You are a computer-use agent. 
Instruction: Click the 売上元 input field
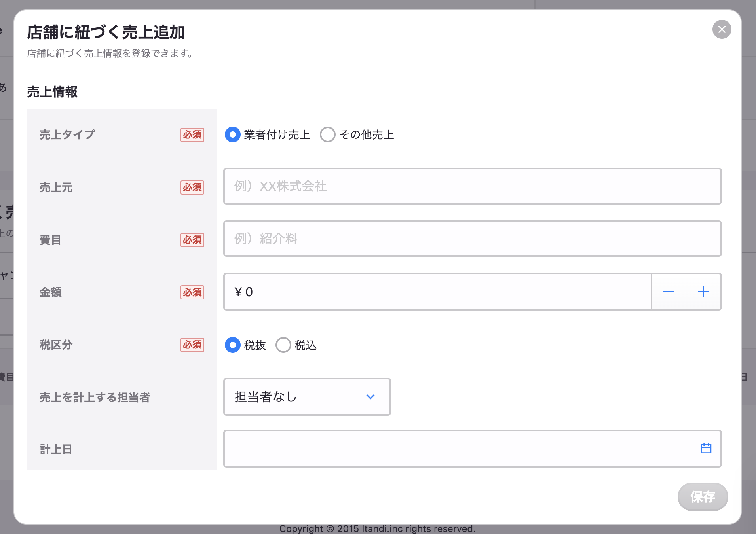pyautogui.click(x=472, y=186)
